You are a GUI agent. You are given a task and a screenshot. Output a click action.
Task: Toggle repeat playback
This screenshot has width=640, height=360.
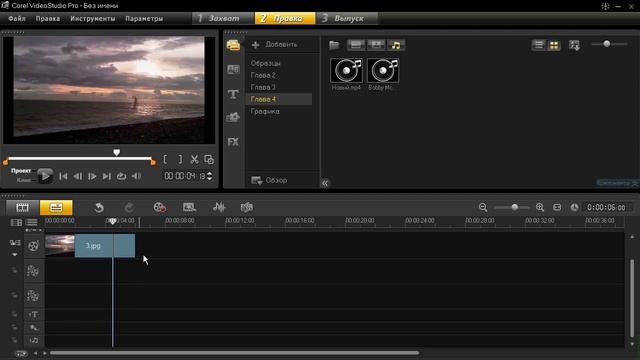point(121,176)
